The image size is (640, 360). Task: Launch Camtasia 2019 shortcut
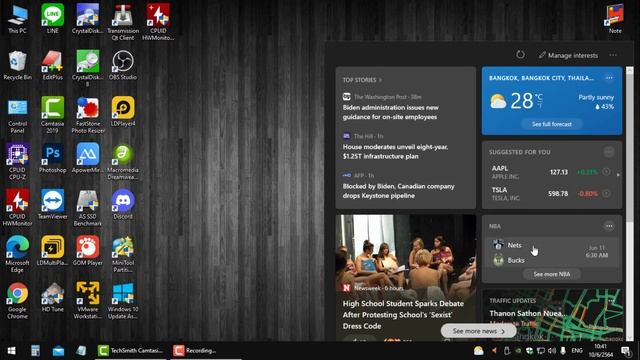(53, 116)
